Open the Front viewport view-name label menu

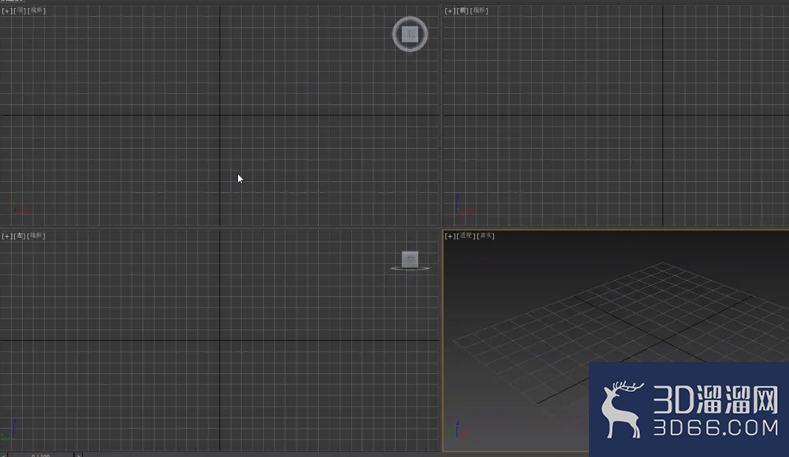[x=462, y=11]
